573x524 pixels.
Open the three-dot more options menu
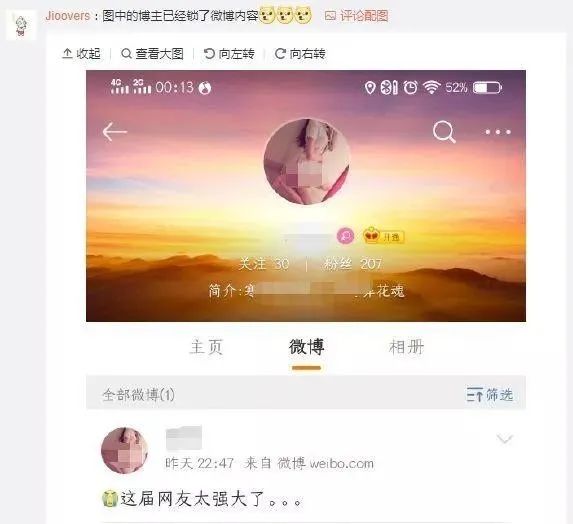498,132
